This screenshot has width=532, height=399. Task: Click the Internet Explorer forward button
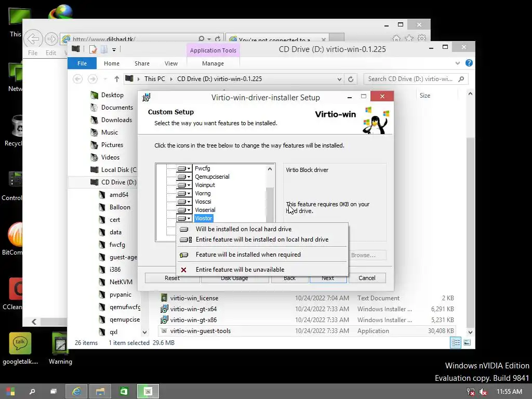(51, 39)
